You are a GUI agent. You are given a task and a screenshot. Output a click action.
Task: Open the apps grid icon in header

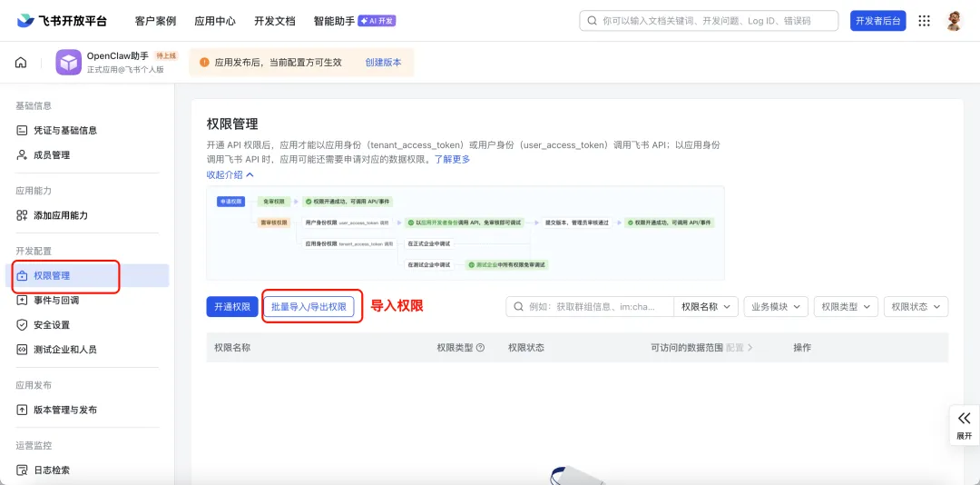[925, 21]
